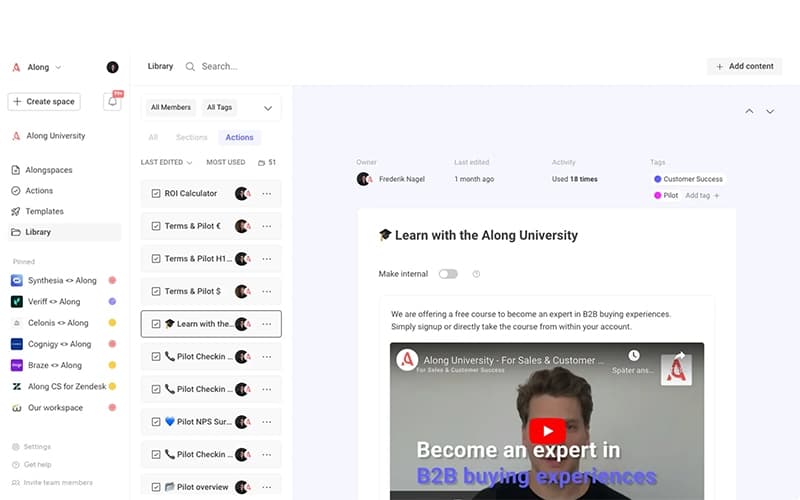
Task: Click owner name Frederik Nagel
Action: tap(402, 179)
